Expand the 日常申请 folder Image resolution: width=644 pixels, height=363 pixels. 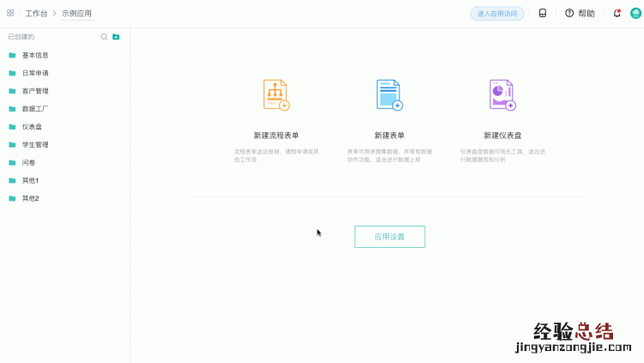tap(35, 73)
